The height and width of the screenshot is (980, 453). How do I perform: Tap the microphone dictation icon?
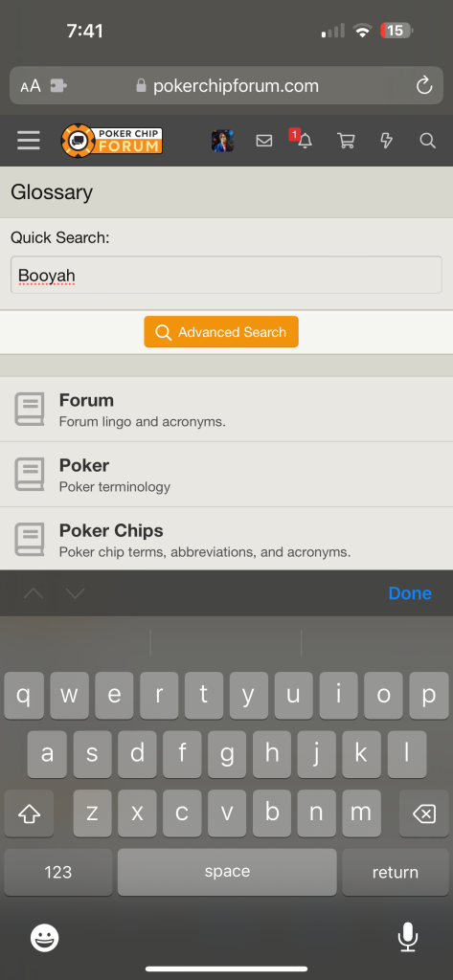(408, 937)
